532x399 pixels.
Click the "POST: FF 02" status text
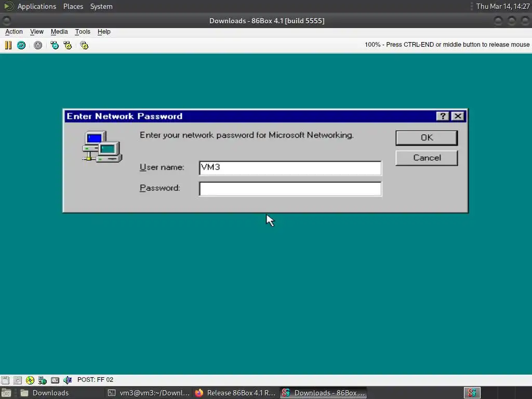point(96,380)
